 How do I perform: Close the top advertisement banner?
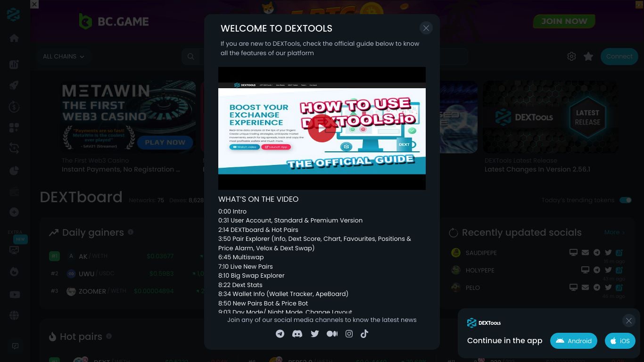(34, 4)
